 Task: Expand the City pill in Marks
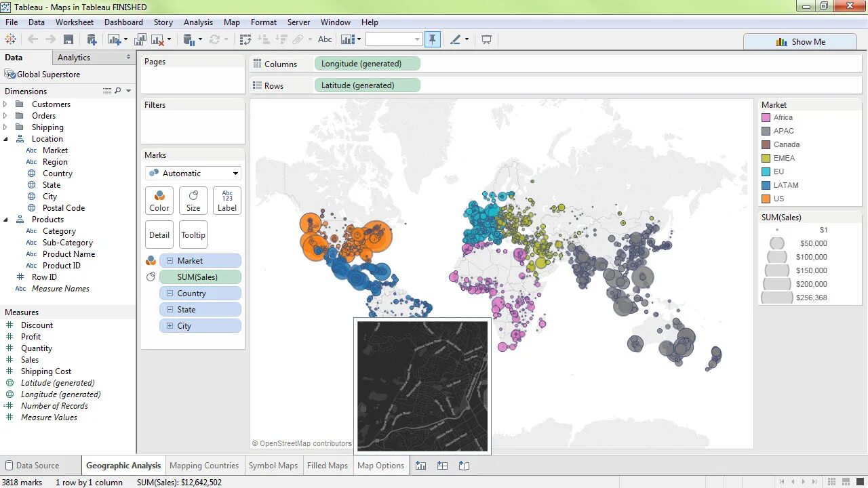click(170, 326)
